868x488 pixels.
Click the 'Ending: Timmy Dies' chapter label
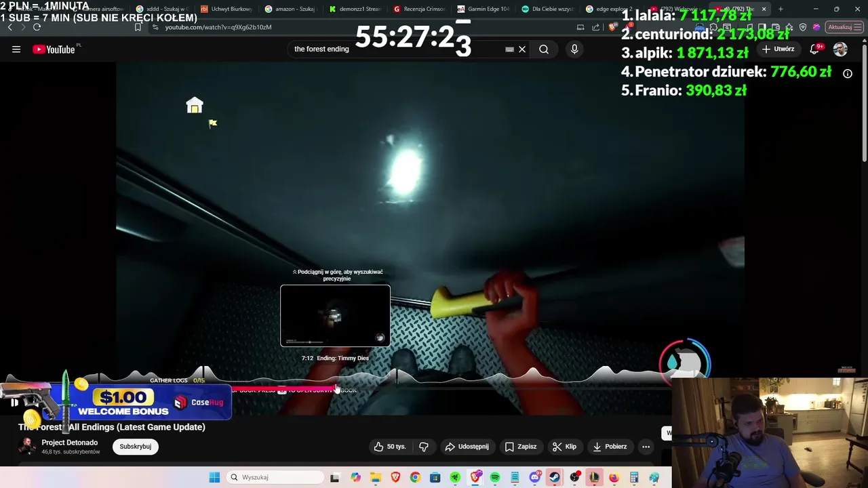tap(342, 358)
